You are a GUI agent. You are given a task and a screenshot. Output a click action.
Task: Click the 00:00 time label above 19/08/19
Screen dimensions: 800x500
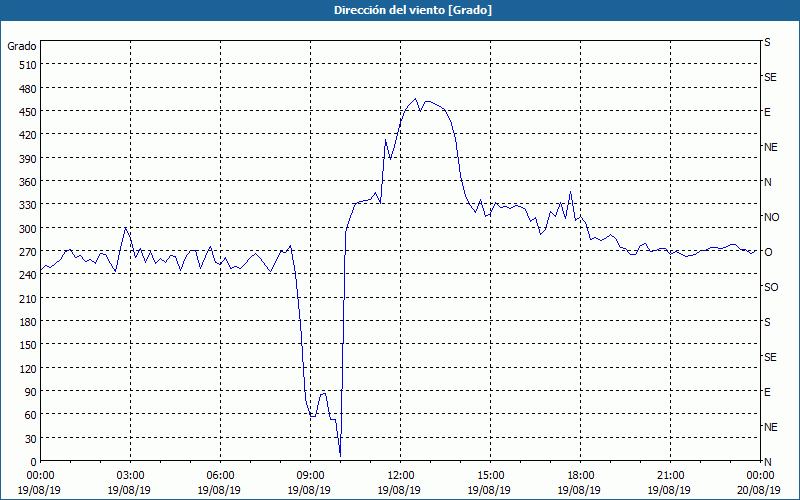coord(40,476)
